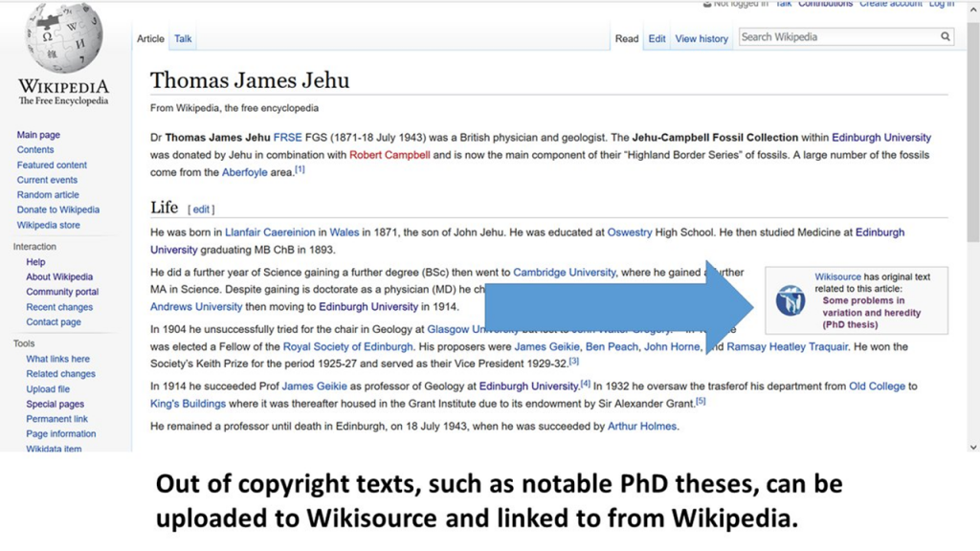The image size is (980, 551).
Task: Click the Andrews University link
Action: click(195, 307)
